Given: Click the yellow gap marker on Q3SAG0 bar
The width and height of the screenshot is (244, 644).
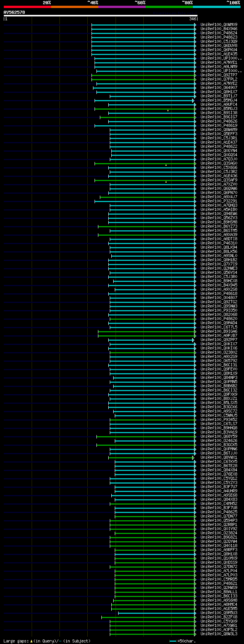Looking at the screenshot, I should (166, 165).
